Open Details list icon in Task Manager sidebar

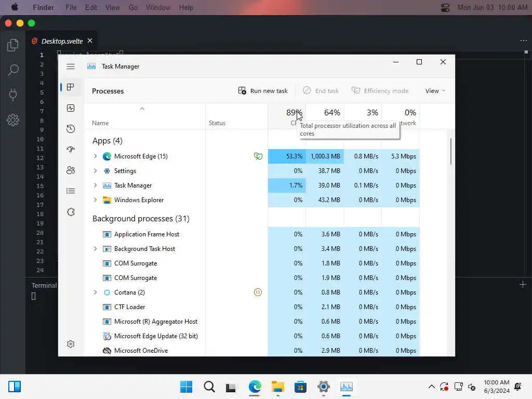point(71,191)
